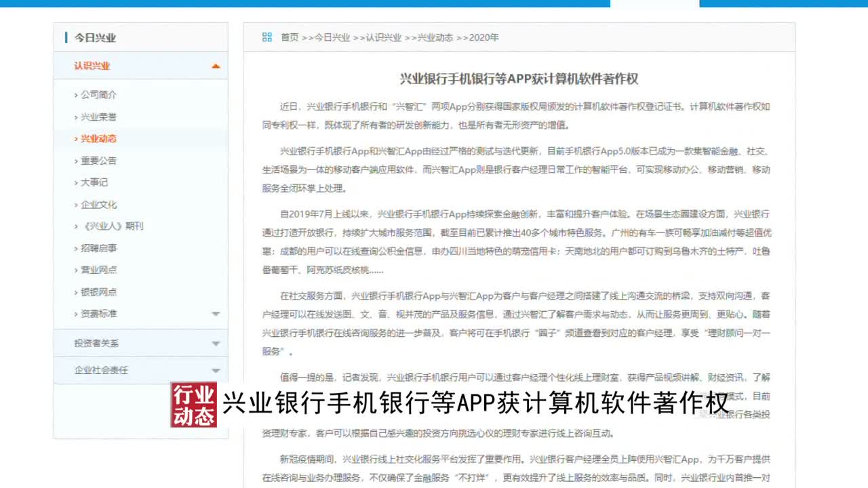The image size is (868, 488).
Task: Go to 企业文化 page
Action: (x=98, y=204)
